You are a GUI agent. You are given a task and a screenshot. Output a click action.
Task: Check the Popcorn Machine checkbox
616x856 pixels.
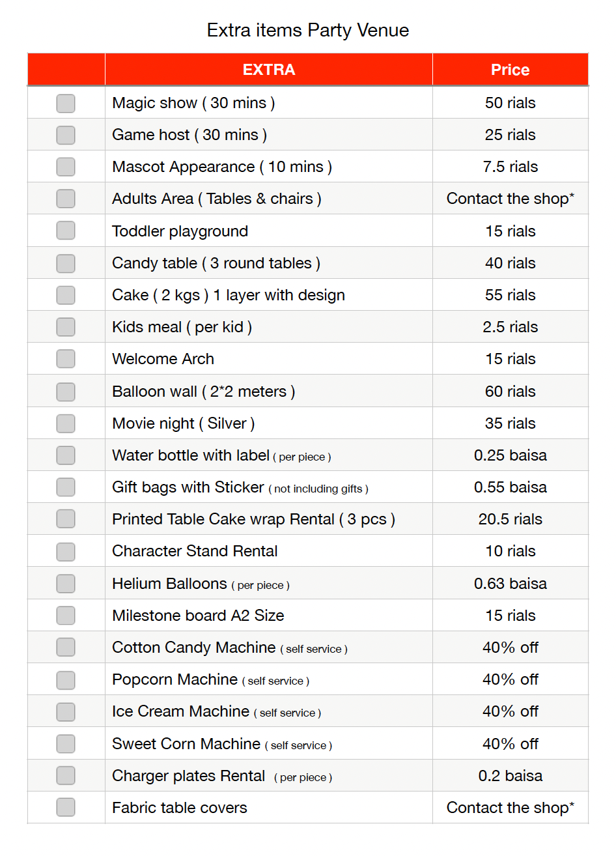coord(66,679)
